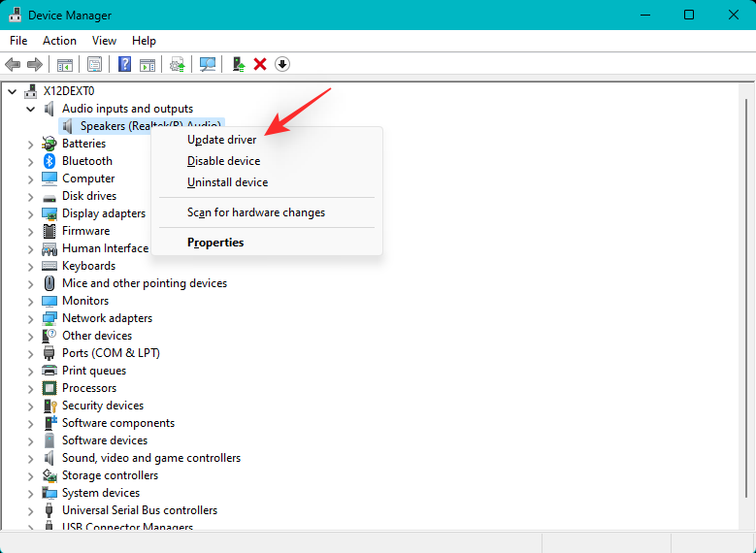The image size is (756, 553).
Task: Click the Device Manager title bar icon
Action: tap(15, 15)
